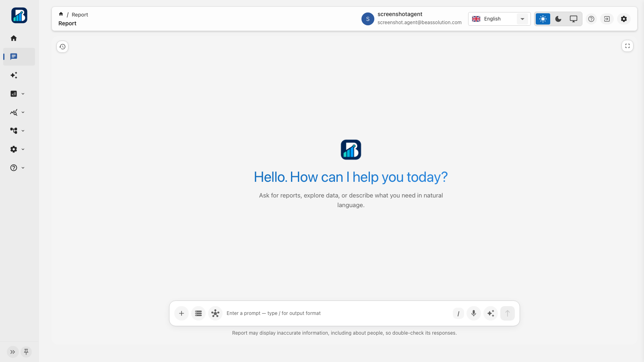Click the analytics search sidebar icon
Image resolution: width=644 pixels, height=362 pixels.
coord(14,112)
